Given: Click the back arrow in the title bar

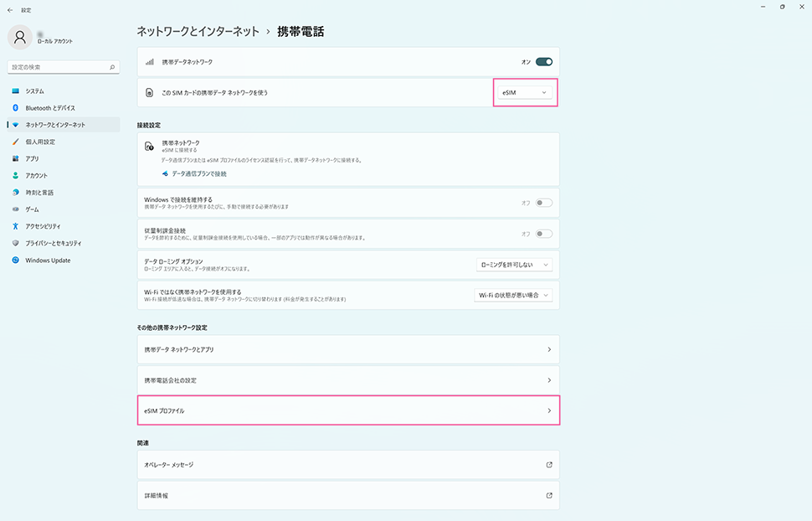Looking at the screenshot, I should click(x=9, y=10).
